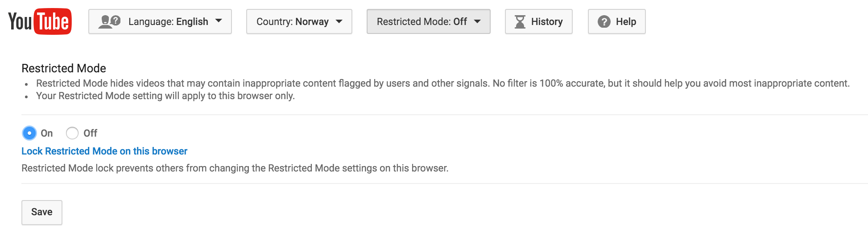868x234 pixels.
Task: Click the Restricted Mode heading
Action: [64, 68]
